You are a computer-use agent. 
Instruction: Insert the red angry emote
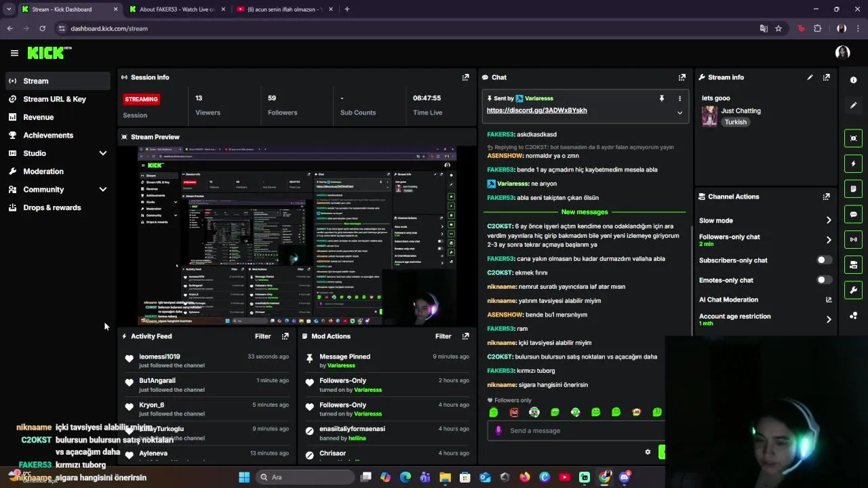(x=514, y=412)
